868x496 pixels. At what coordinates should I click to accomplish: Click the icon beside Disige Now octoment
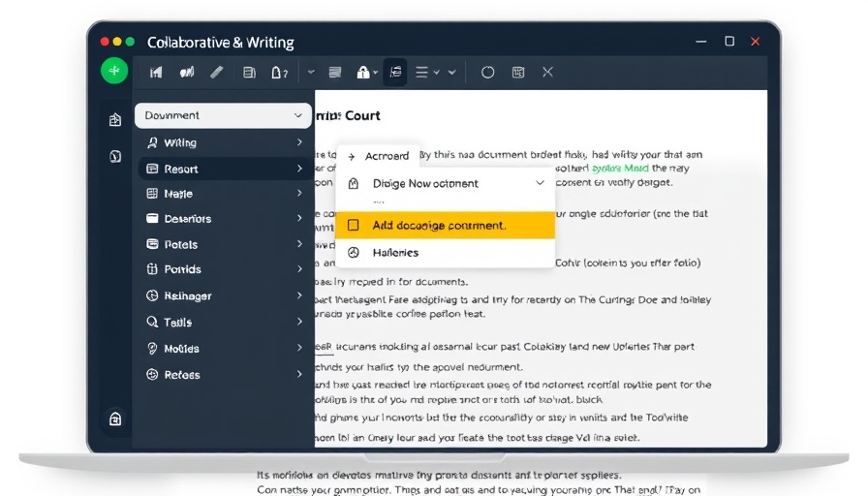[354, 183]
